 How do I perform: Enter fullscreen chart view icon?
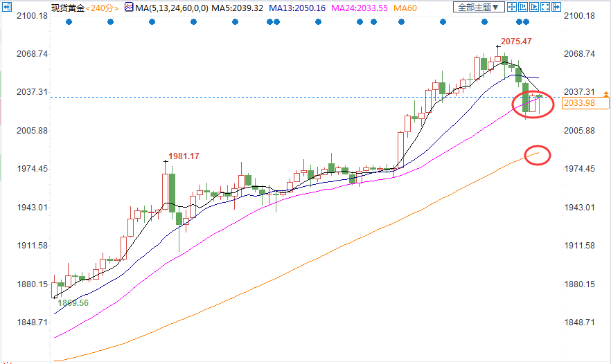(x=544, y=8)
